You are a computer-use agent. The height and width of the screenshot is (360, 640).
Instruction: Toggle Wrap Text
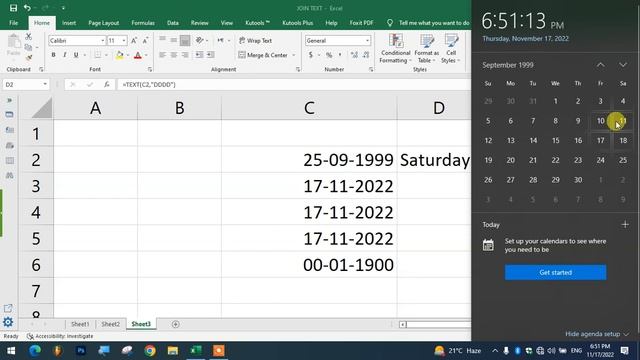click(256, 40)
